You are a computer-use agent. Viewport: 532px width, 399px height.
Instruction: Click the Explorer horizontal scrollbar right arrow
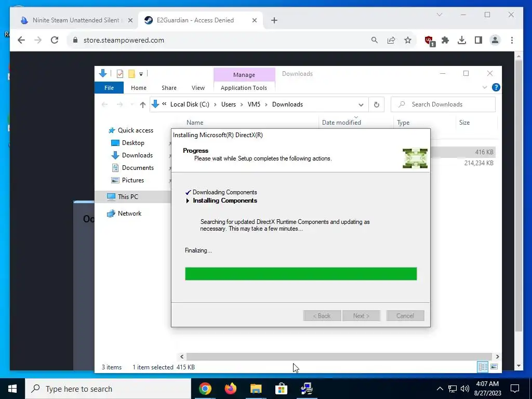[x=497, y=356]
